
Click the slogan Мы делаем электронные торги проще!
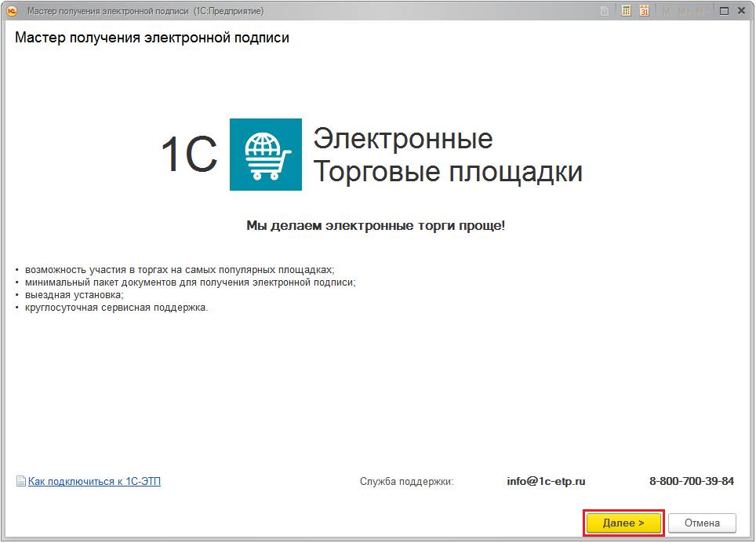[376, 225]
